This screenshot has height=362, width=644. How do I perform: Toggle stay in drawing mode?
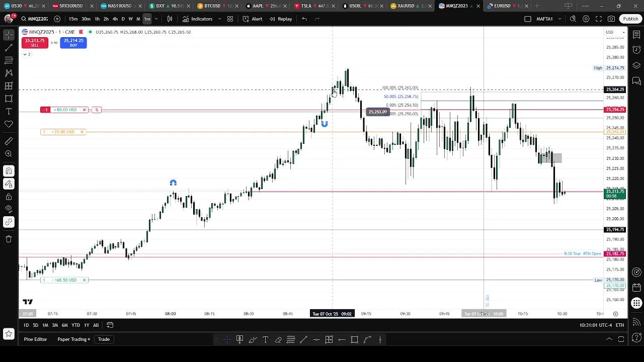(9, 184)
